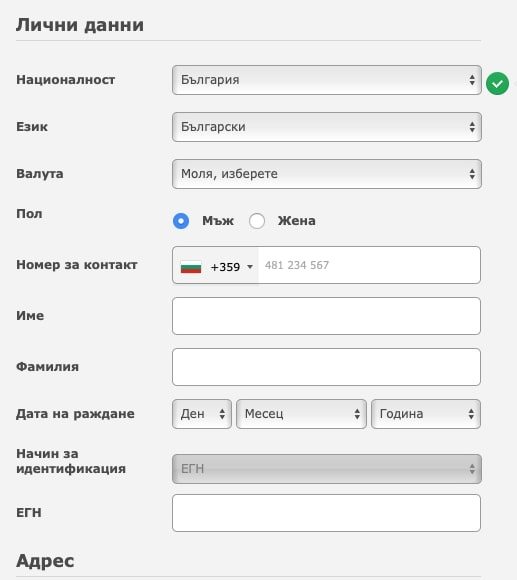Click the Националност dropdown stepper arrows
The width and height of the screenshot is (517, 580).
tap(472, 80)
